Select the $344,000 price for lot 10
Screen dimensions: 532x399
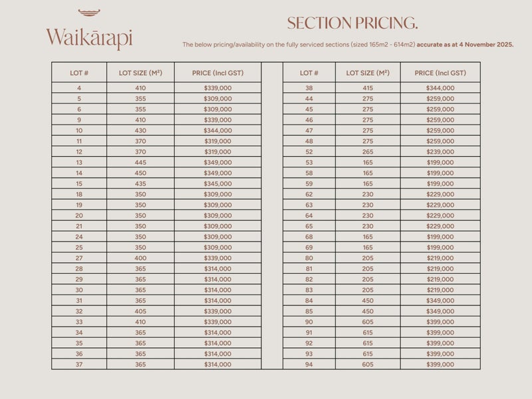[x=218, y=130]
